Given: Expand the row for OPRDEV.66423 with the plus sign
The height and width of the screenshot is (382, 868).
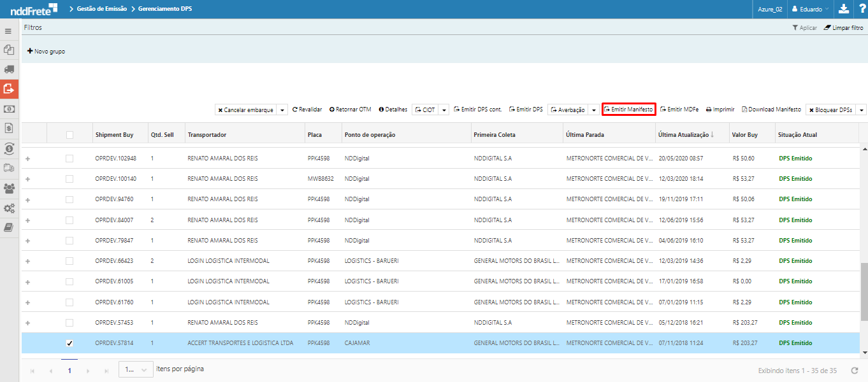Looking at the screenshot, I should pos(27,261).
